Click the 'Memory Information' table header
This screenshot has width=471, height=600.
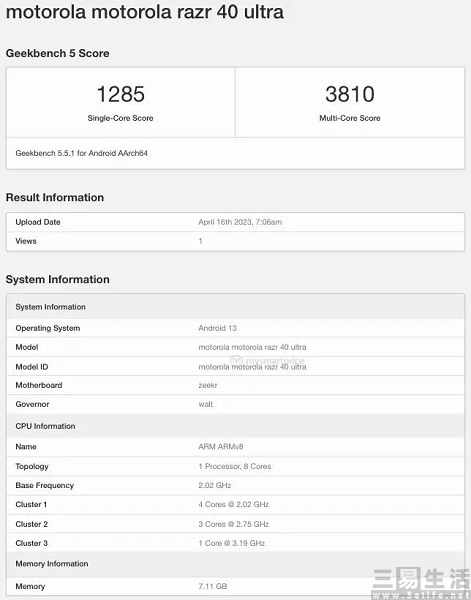click(235, 564)
